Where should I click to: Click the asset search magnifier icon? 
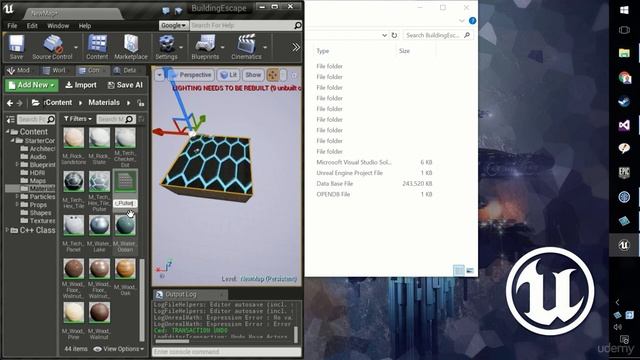129,119
